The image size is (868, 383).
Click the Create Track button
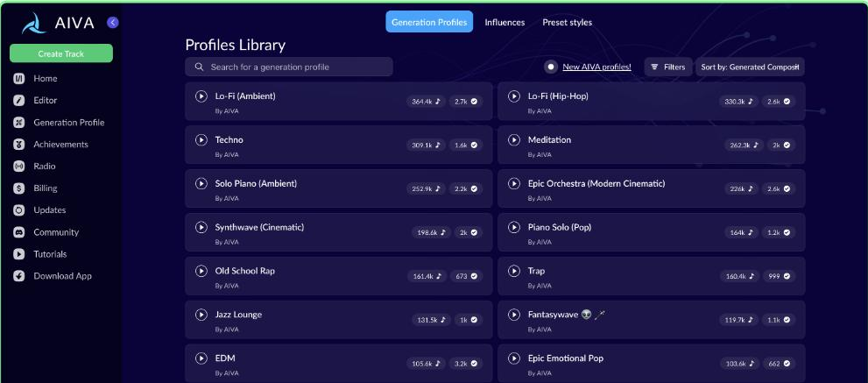pos(61,53)
